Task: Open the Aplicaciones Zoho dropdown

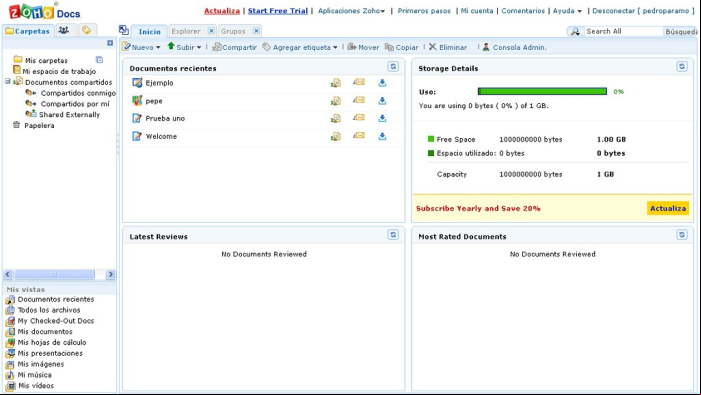Action: [x=351, y=11]
